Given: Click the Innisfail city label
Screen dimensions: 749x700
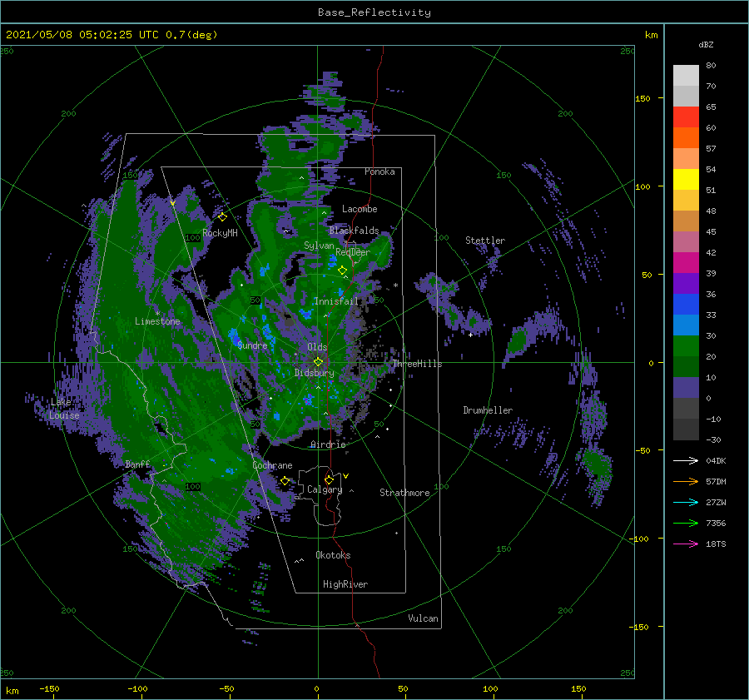Looking at the screenshot, I should (336, 301).
